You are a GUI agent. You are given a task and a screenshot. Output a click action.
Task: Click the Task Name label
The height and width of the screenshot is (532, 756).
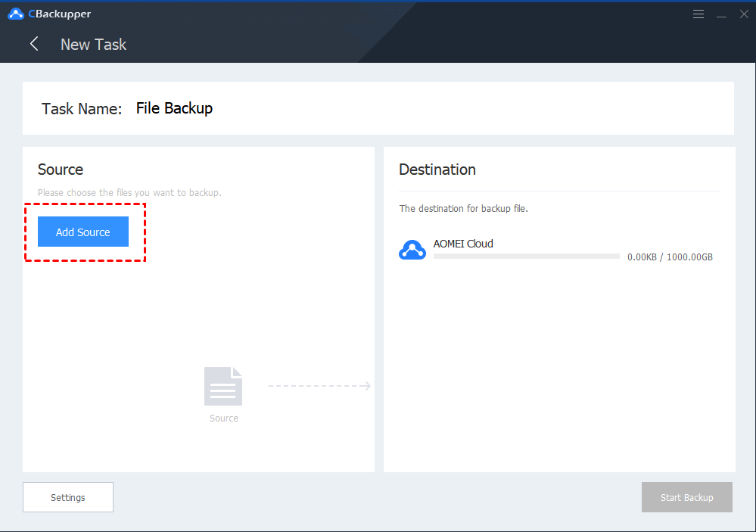[x=82, y=108]
